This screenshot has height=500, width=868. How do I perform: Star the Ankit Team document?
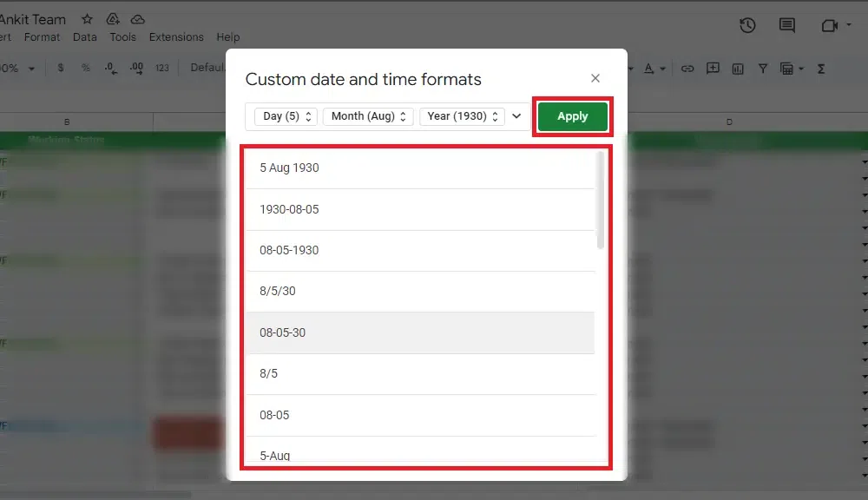tap(87, 19)
